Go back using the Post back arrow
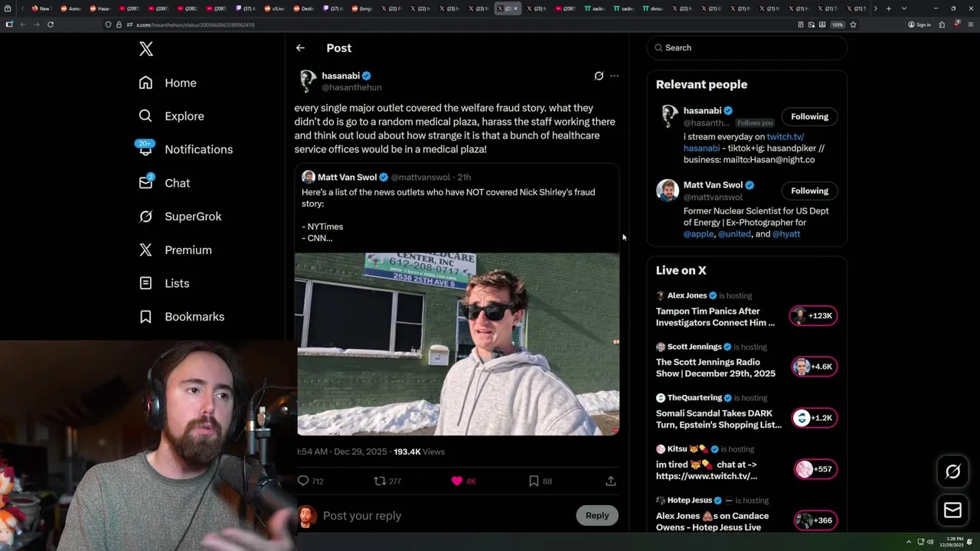This screenshot has width=980, height=551. click(x=300, y=47)
